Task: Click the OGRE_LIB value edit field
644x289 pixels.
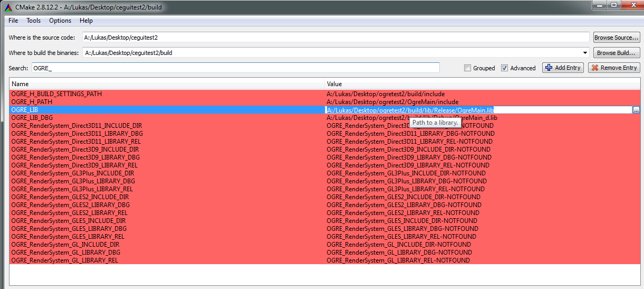Action: [478, 110]
